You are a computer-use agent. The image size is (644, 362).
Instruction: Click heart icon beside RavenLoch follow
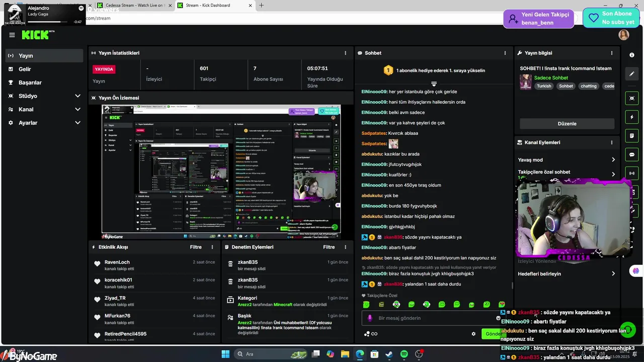(x=97, y=264)
